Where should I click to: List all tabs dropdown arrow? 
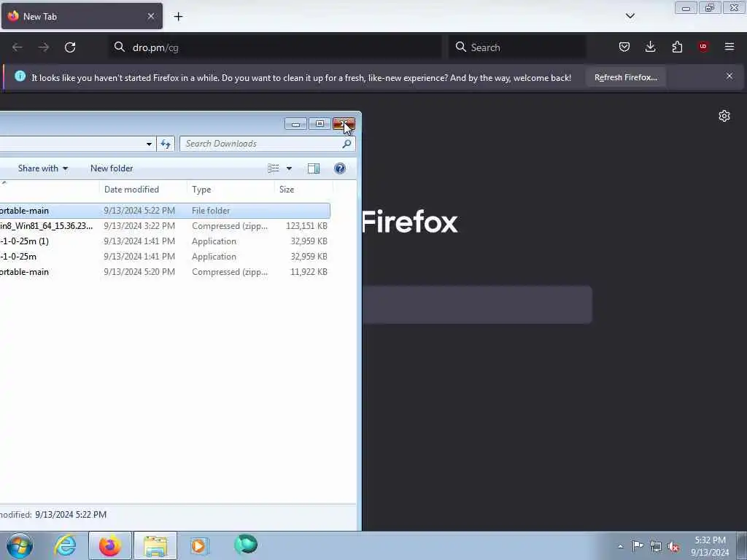[630, 16]
